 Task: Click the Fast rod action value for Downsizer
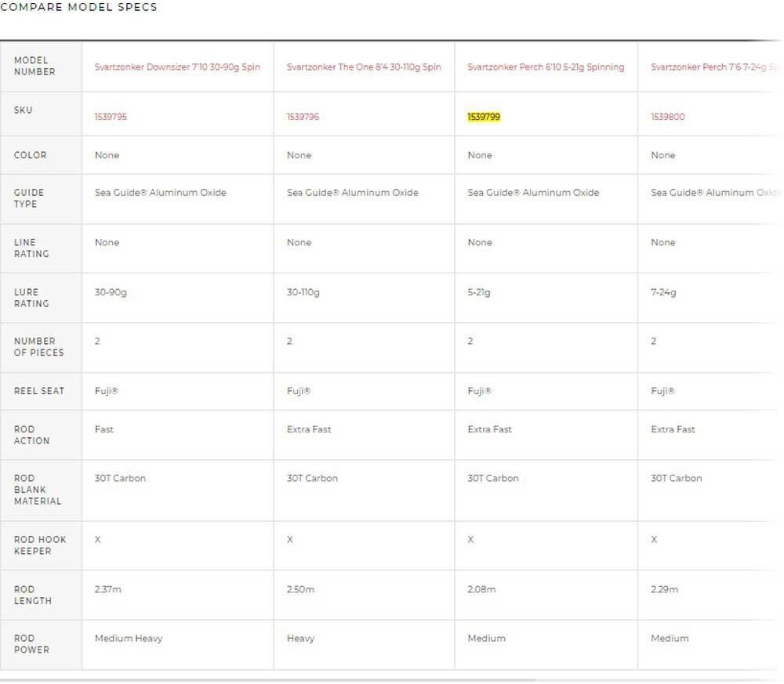(104, 429)
